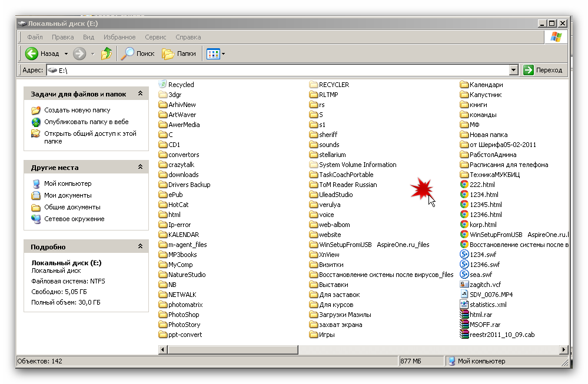Select the Recycled recycle bin icon
This screenshot has width=588, height=384.
pos(162,84)
